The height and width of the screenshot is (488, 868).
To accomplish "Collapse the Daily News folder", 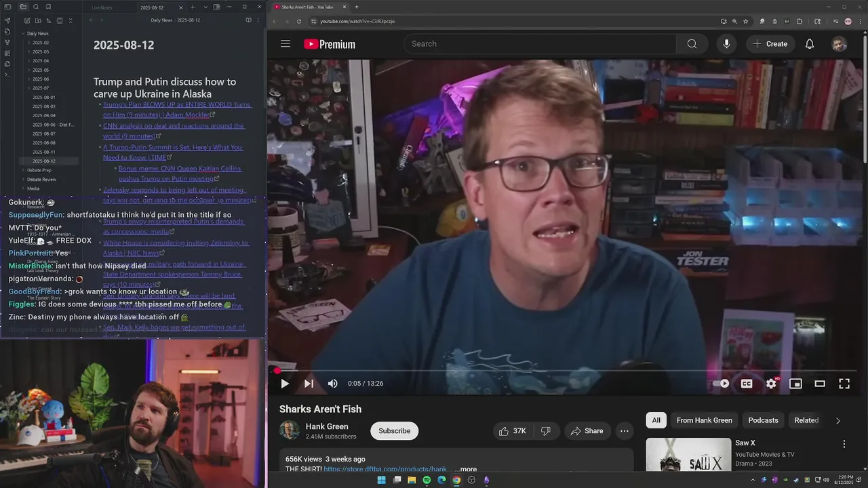I will [37, 33].
